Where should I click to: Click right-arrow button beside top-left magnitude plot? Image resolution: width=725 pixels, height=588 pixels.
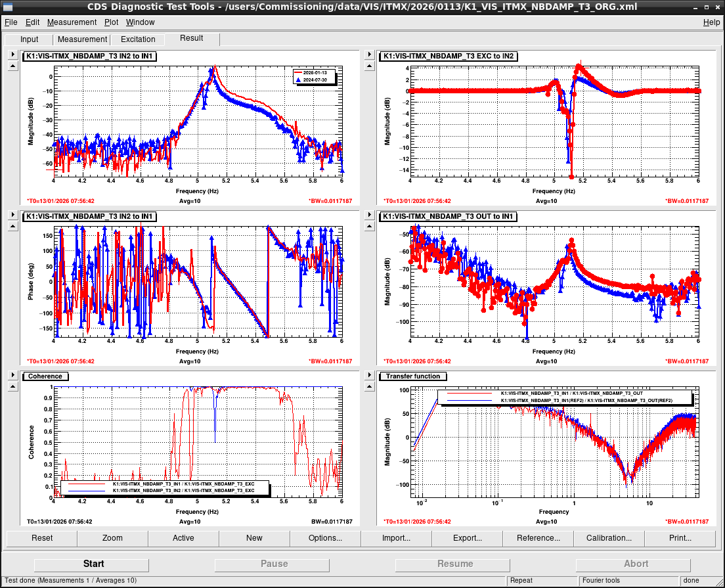pos(12,55)
